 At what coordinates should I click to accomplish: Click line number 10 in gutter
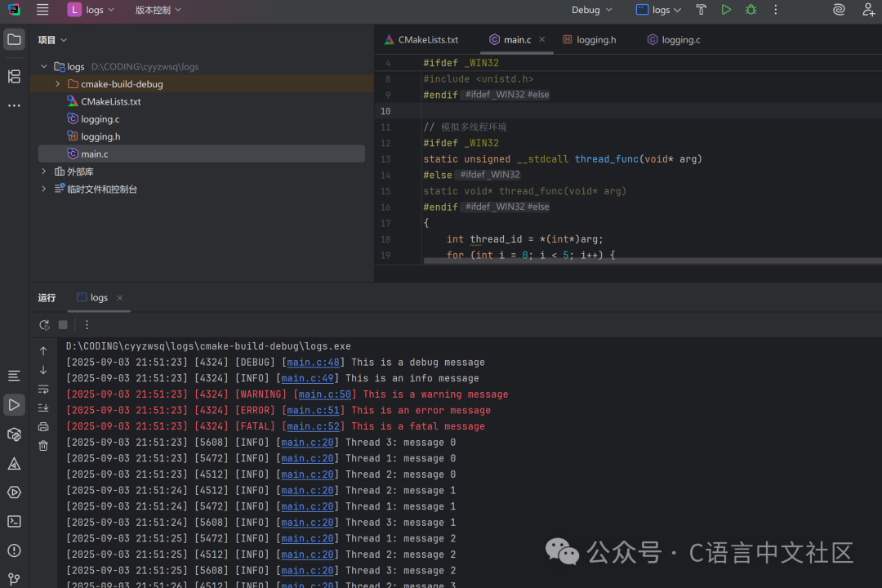pos(385,111)
